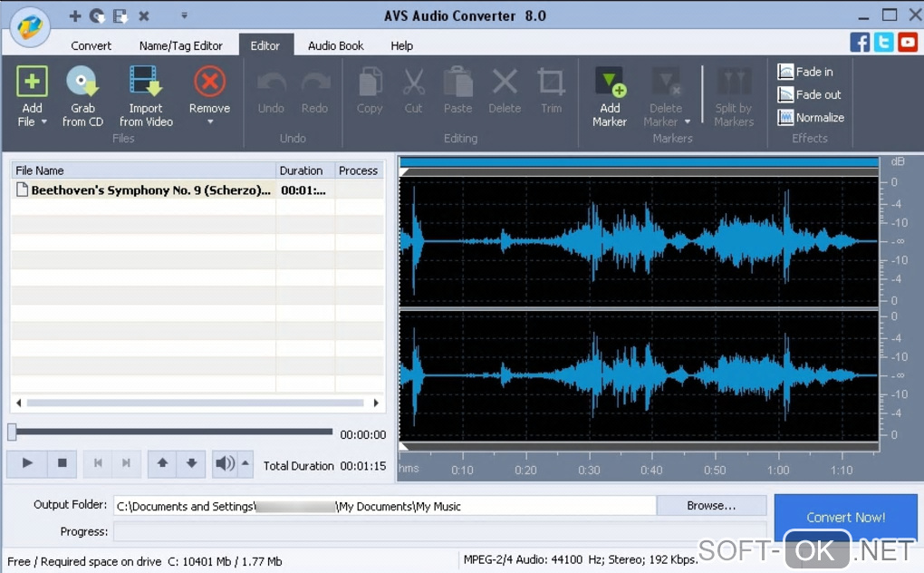The height and width of the screenshot is (573, 924).
Task: Click the Copy tool
Action: [x=370, y=91]
